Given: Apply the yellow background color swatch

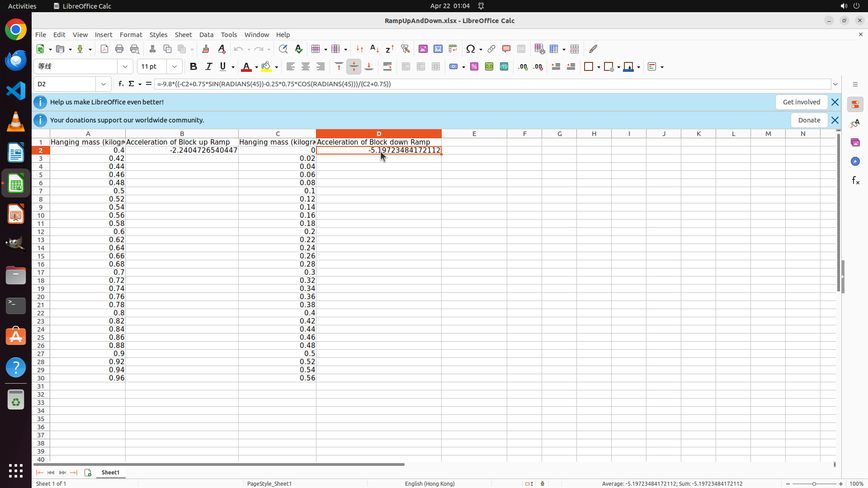Looking at the screenshot, I should [266, 67].
